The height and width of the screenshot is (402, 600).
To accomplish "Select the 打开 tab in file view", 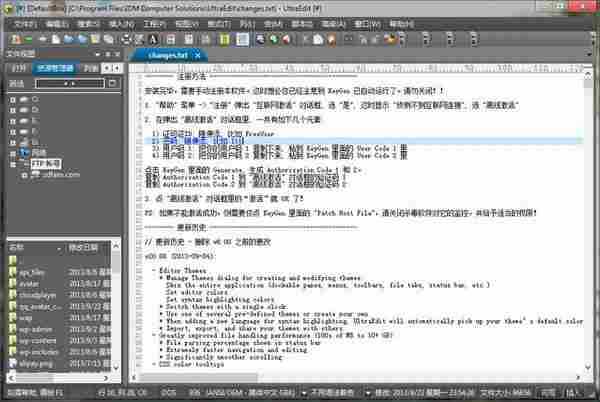I will 18,68.
